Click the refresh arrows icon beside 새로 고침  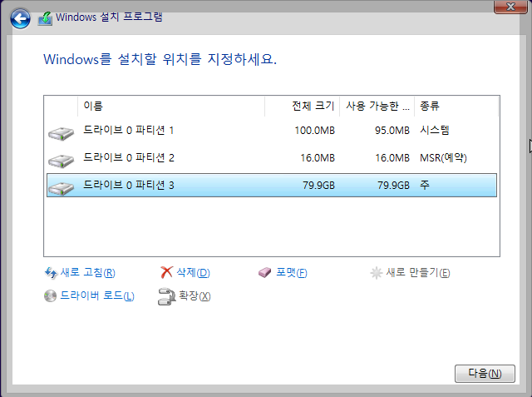point(51,273)
